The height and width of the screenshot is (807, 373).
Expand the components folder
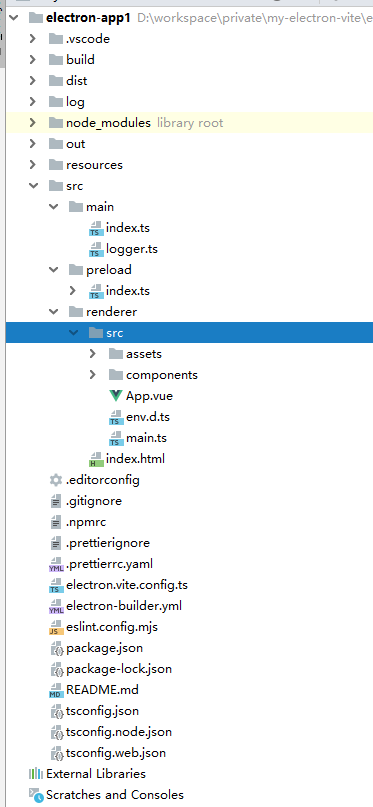(x=93, y=375)
